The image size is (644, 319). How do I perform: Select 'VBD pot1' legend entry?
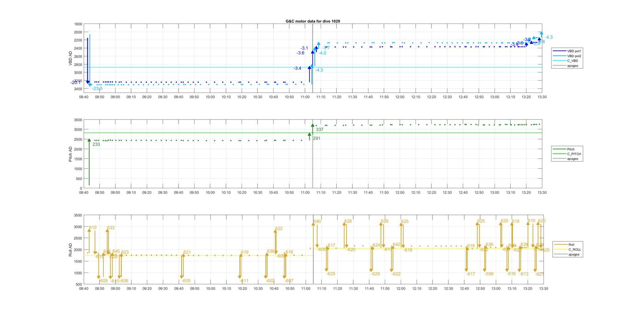coord(567,51)
